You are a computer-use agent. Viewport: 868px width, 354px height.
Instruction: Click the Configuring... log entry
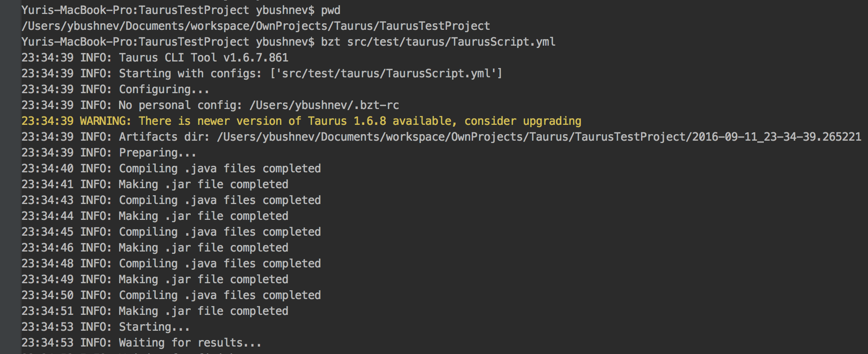click(x=115, y=89)
